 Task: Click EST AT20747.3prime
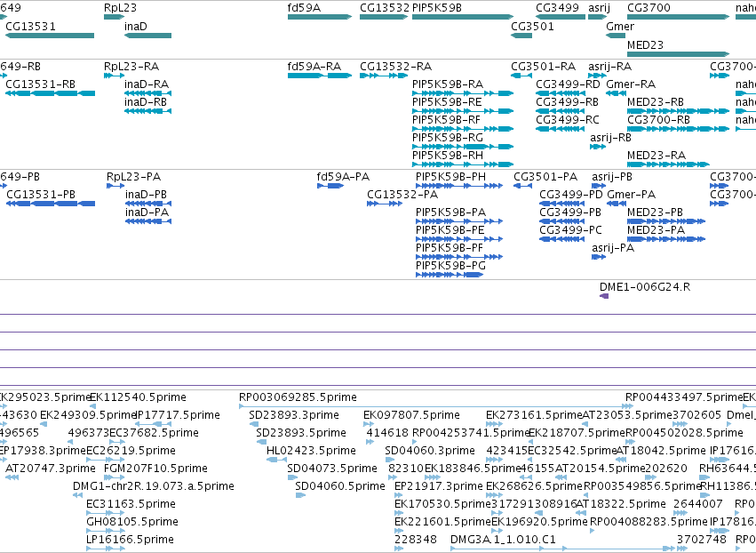click(12, 477)
